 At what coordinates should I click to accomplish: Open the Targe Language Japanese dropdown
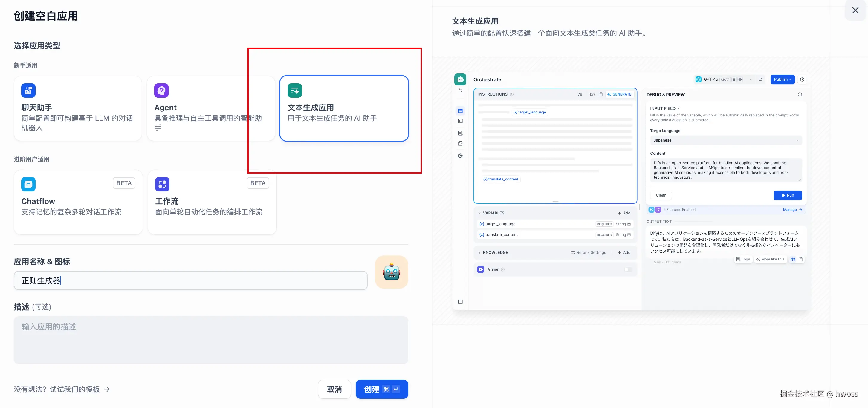(725, 140)
